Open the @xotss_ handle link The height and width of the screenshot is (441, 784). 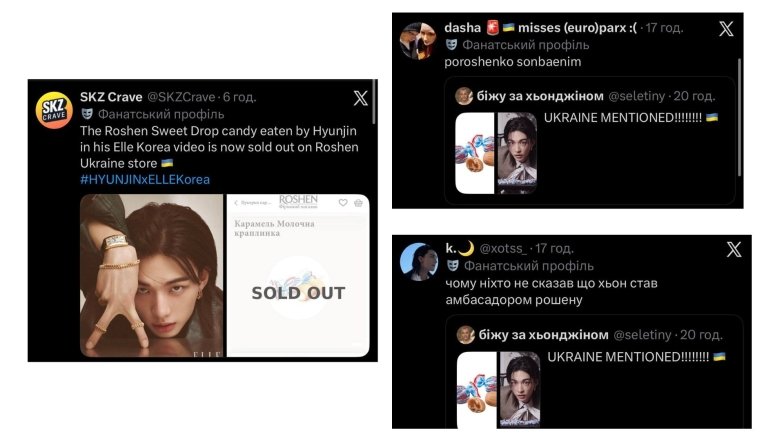[x=502, y=248]
